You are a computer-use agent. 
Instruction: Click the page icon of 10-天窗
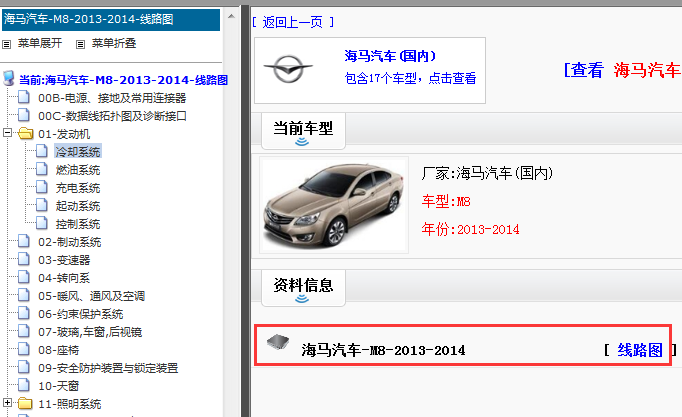[24, 385]
